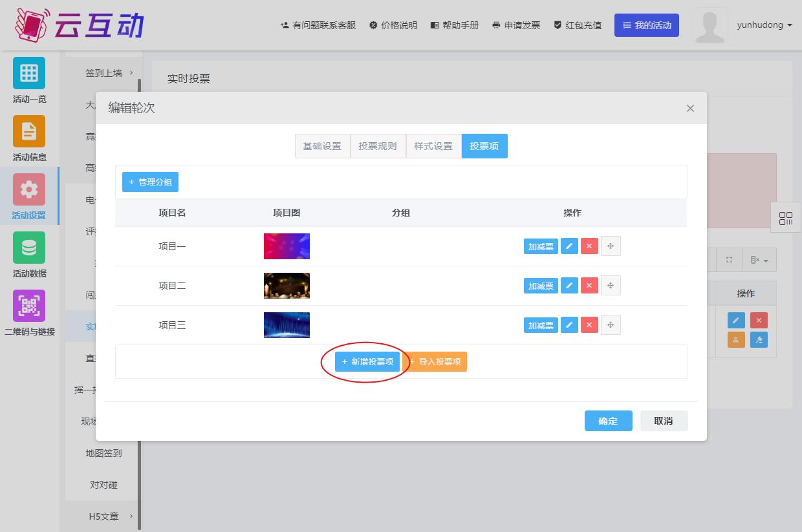Click 加减票 button for 项目二
Image resolution: width=802 pixels, height=532 pixels.
coord(541,286)
